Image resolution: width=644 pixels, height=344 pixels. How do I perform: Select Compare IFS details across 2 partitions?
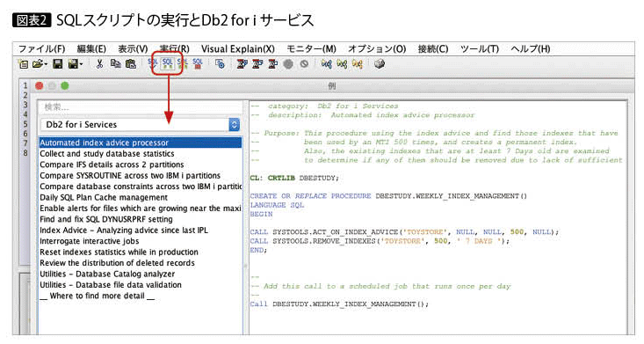(140, 165)
